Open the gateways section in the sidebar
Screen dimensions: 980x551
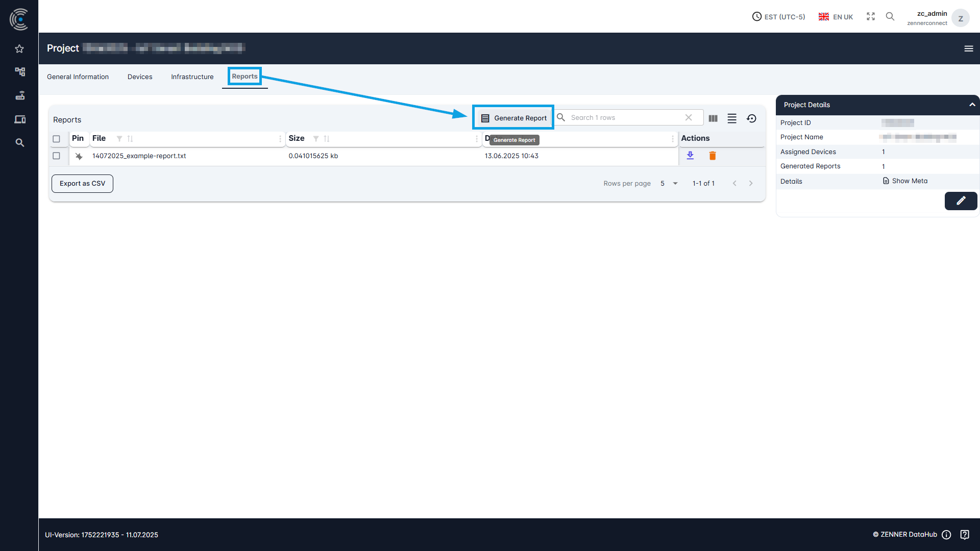pyautogui.click(x=19, y=95)
